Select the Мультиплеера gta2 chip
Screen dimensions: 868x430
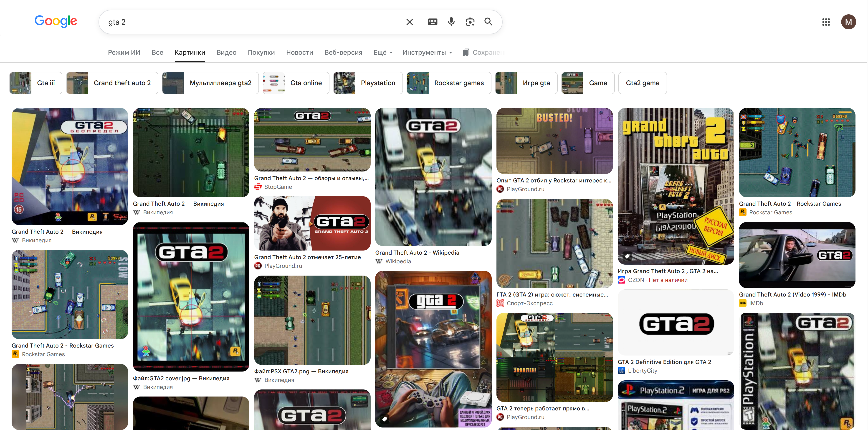click(x=210, y=83)
